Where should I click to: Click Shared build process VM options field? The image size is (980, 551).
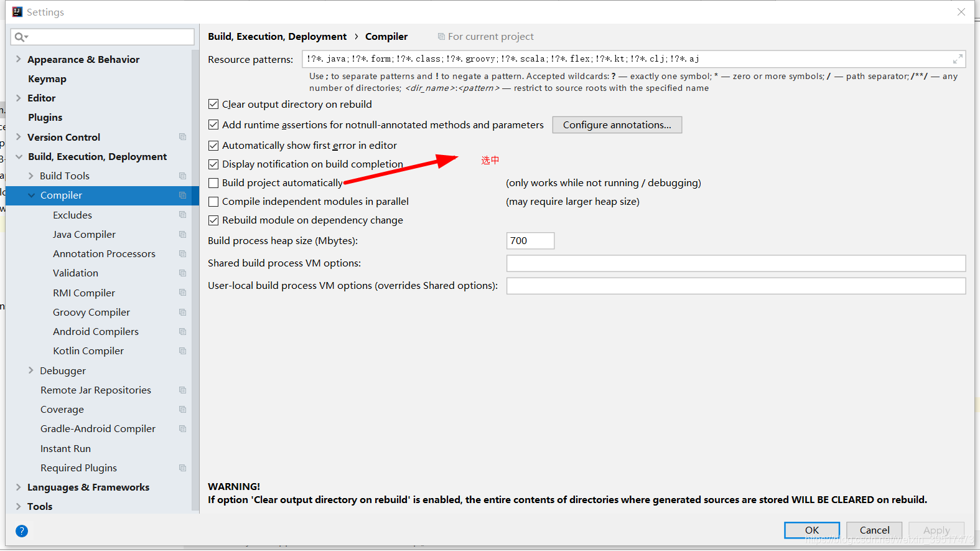pos(736,263)
